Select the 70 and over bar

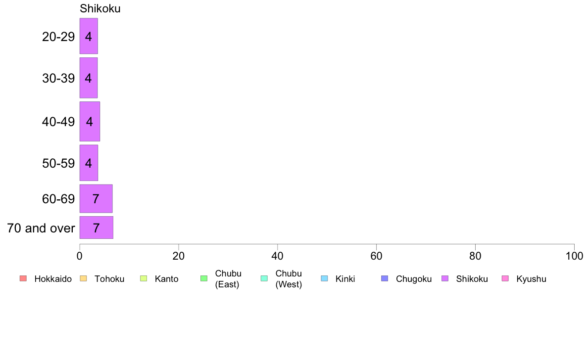tap(97, 227)
